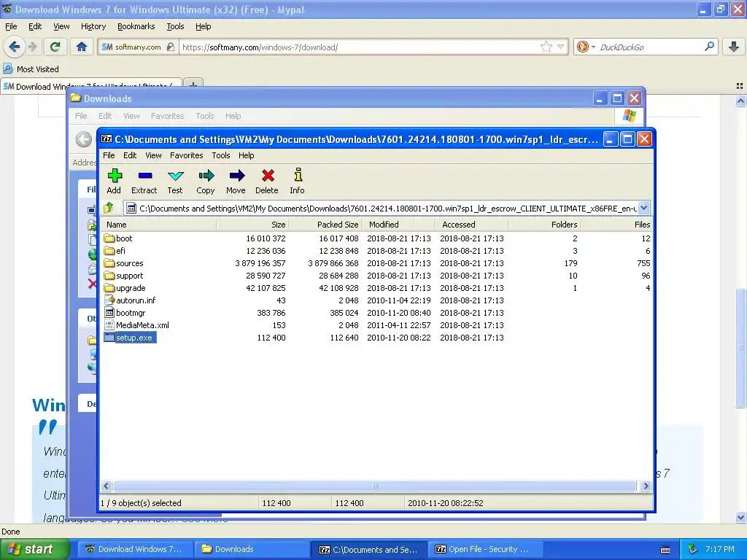Select the efi folder
Image resolution: width=747 pixels, height=560 pixels.
[115, 251]
